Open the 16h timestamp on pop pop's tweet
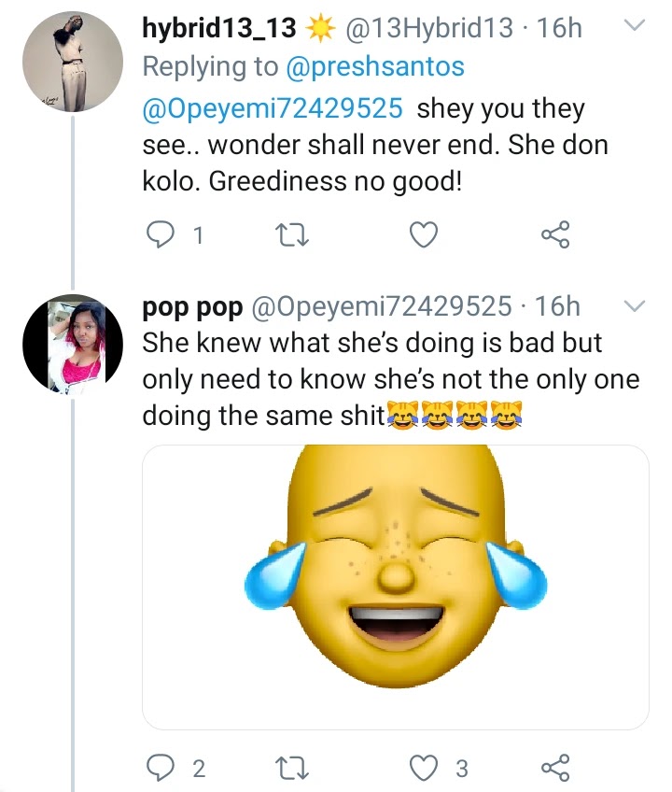Screen dimensions: 672x792 559,306
